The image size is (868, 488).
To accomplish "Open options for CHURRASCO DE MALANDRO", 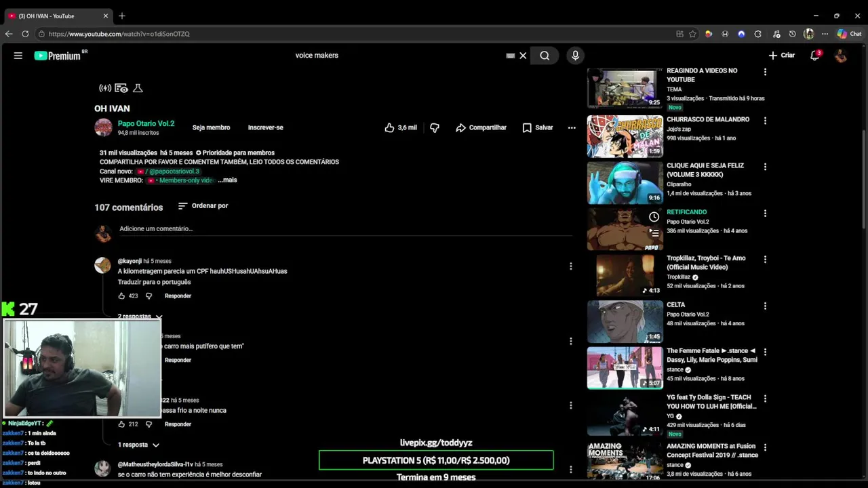I will 765,121.
